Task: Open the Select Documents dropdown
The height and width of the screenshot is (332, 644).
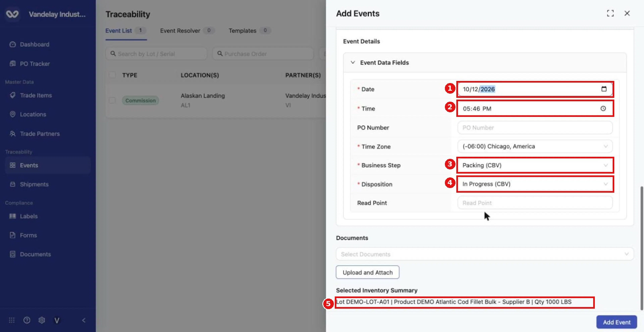Action: [485, 254]
